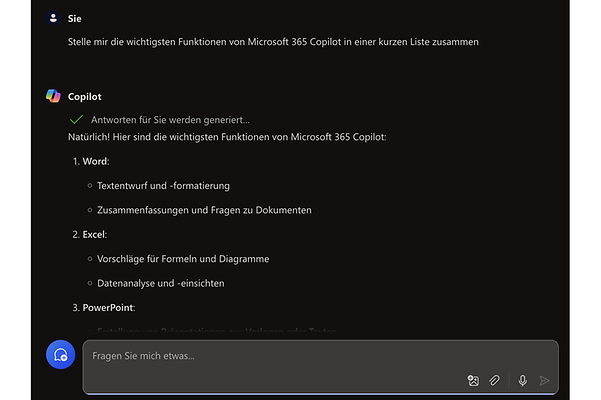Click the "PowerPoint" heading in the list
This screenshot has width=601, height=400.
coord(108,307)
